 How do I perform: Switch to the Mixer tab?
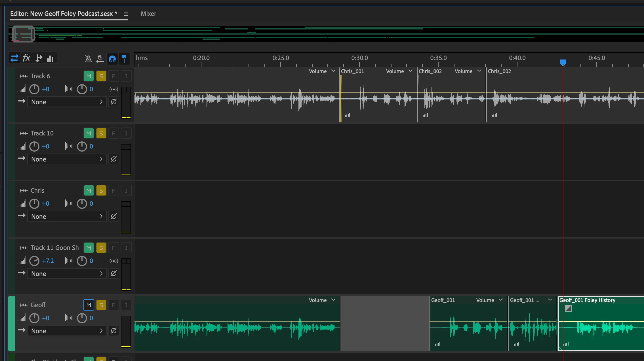pyautogui.click(x=148, y=14)
